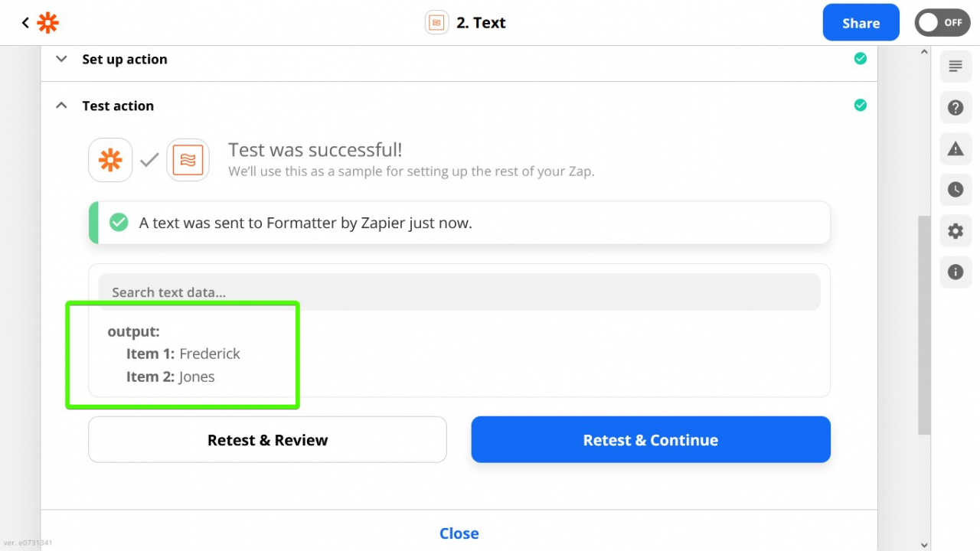980x551 pixels.
Task: Click the Test action heading
Action: pos(118,106)
